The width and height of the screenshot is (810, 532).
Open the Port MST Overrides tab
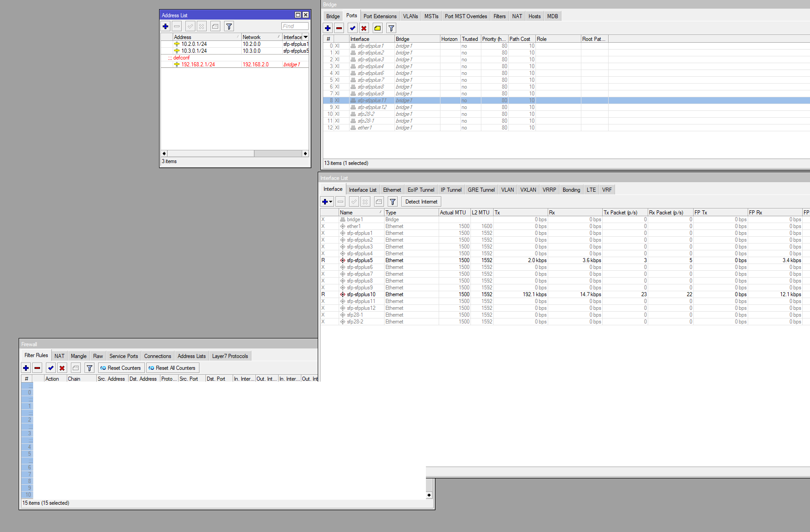pos(466,16)
